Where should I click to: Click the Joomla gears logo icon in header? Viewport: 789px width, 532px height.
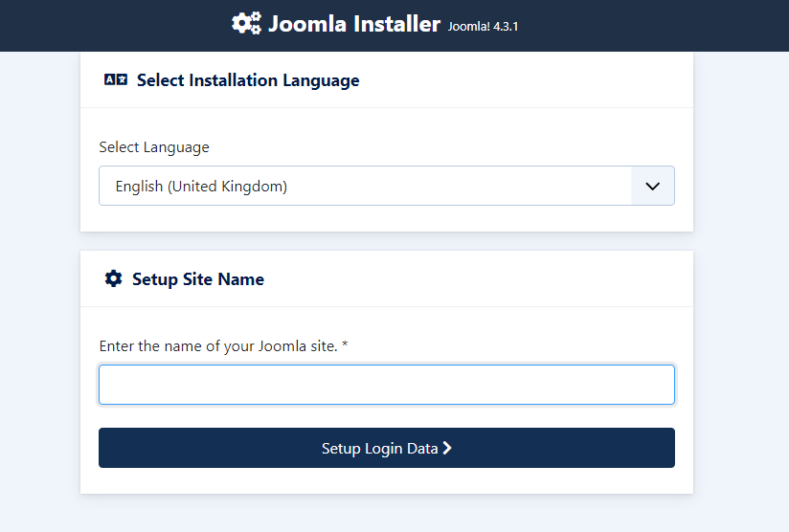click(246, 24)
